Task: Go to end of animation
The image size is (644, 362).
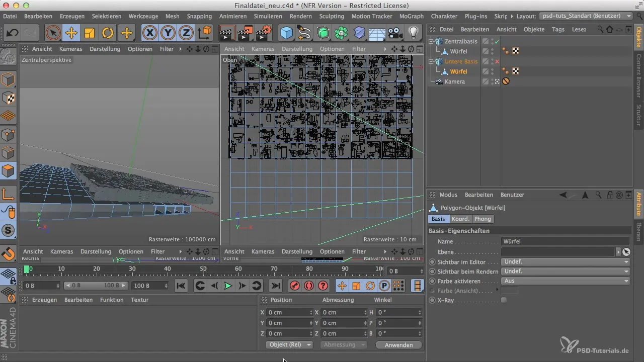Action: pyautogui.click(x=276, y=286)
